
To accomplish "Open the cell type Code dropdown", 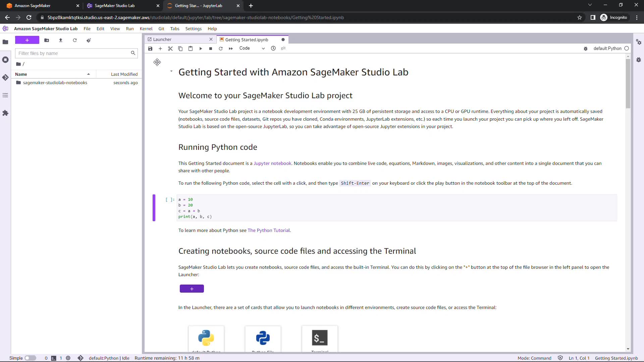I will pyautogui.click(x=252, y=48).
